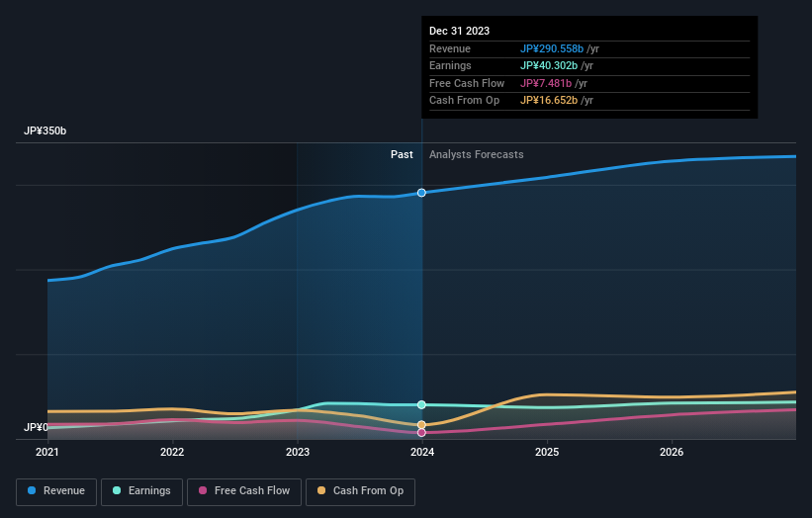Viewport: 812px width, 518px height.
Task: Click the JP¥290.558b revenue value
Action: (x=552, y=48)
